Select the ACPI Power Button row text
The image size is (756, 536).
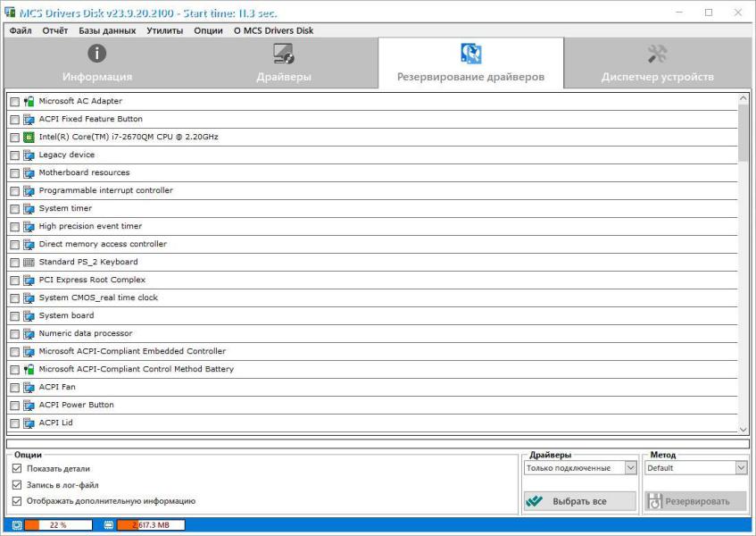click(x=76, y=405)
